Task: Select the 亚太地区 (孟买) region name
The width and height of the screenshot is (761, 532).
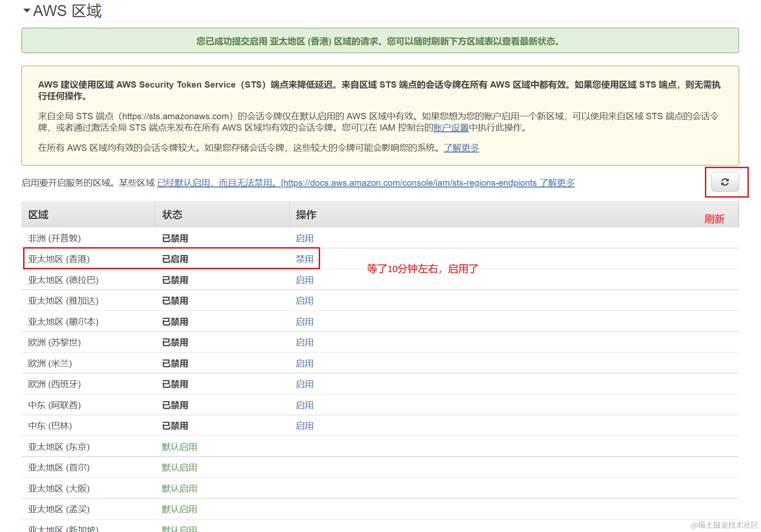Action: (59, 509)
